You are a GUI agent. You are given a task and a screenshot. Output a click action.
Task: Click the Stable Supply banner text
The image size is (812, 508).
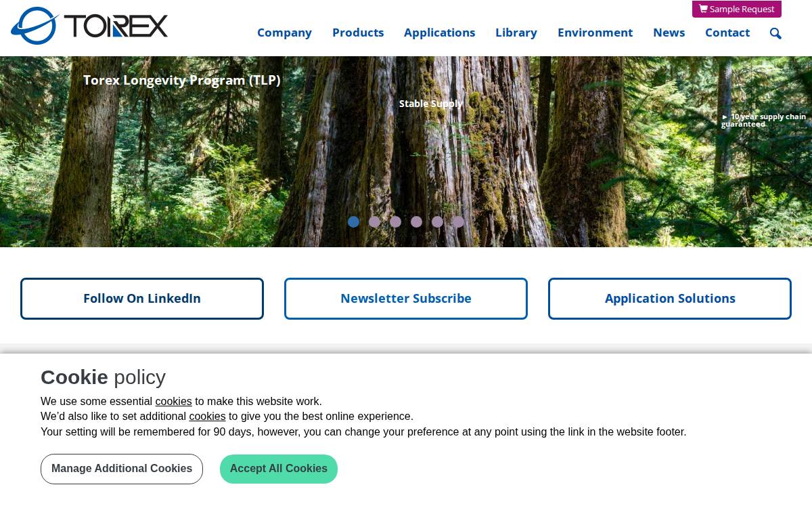click(431, 104)
